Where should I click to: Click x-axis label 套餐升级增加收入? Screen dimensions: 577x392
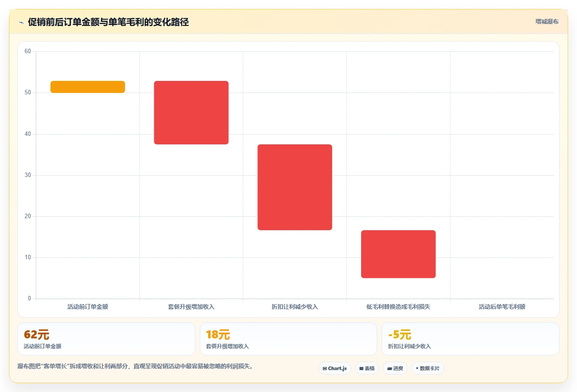tap(191, 307)
